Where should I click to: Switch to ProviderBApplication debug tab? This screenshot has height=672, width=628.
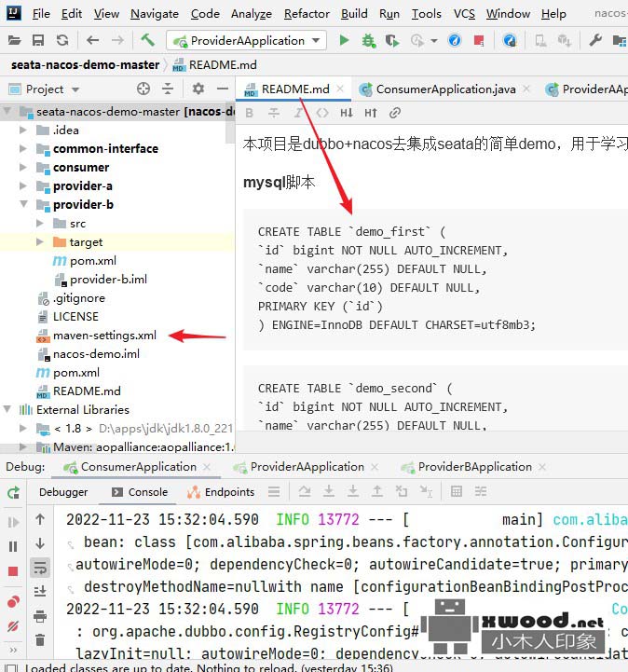(x=474, y=467)
